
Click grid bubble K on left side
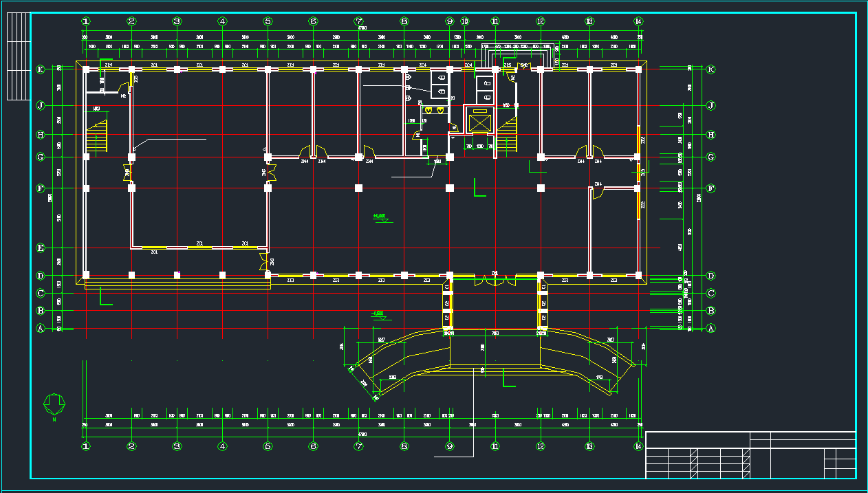pos(41,69)
